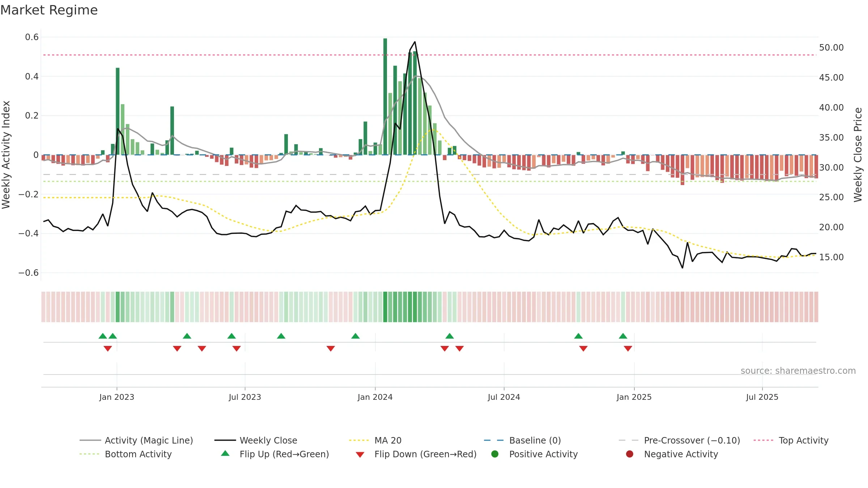The image size is (868, 488).
Task: Click the Positive Activity legend label
Action: click(x=543, y=454)
